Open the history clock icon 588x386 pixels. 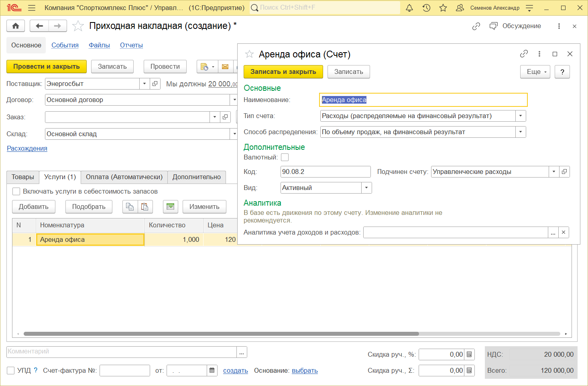[x=426, y=8]
